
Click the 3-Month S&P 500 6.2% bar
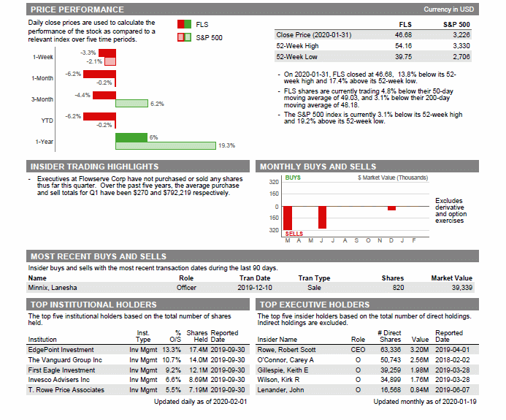[x=131, y=104]
